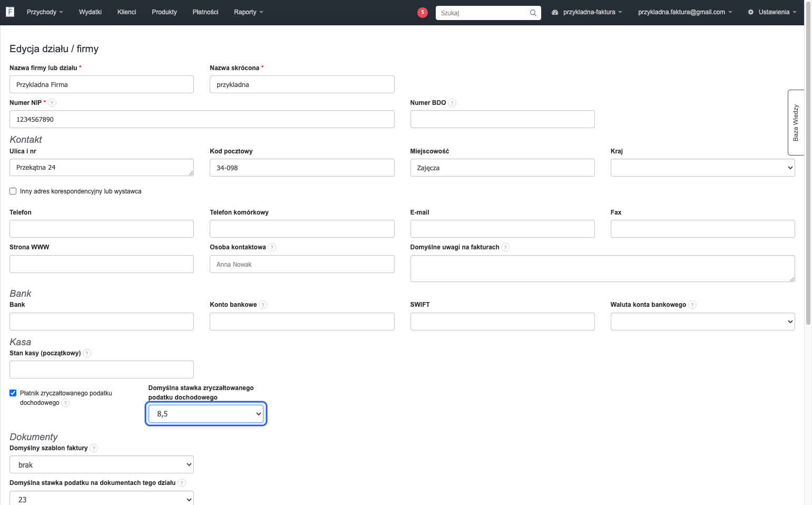Image resolution: width=812 pixels, height=505 pixels.
Task: Open the Baza Wiedzy side tab
Action: coord(796,122)
